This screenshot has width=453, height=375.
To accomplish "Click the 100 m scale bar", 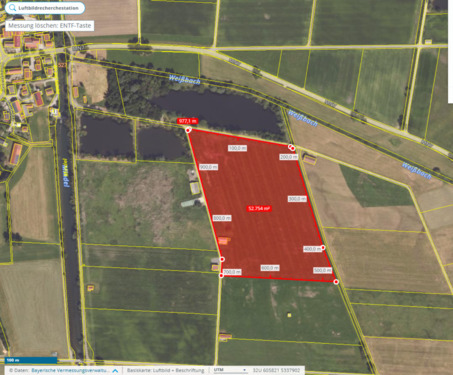I will (31, 360).
